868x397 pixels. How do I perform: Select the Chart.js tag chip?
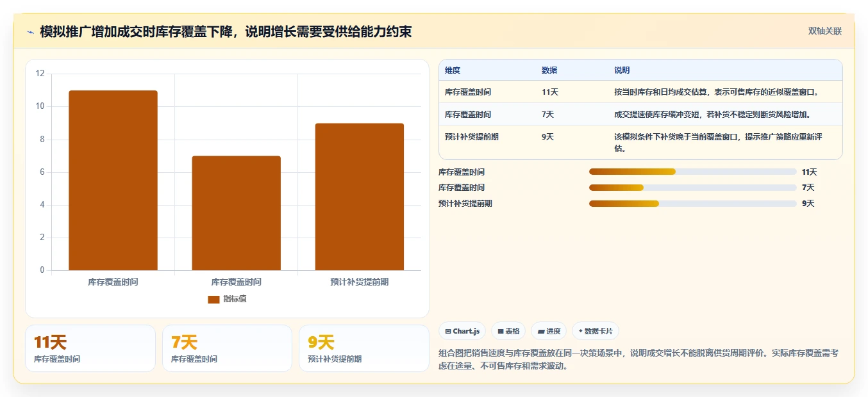[x=462, y=331]
